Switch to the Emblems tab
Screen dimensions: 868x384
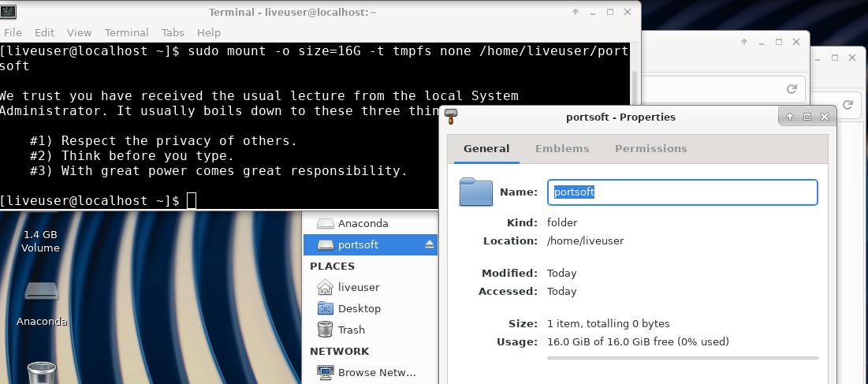[562, 149]
